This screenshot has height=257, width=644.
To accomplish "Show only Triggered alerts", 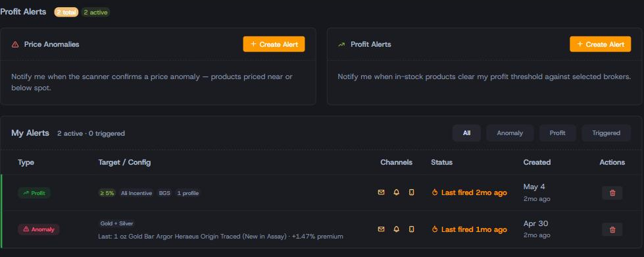I will click(x=607, y=133).
